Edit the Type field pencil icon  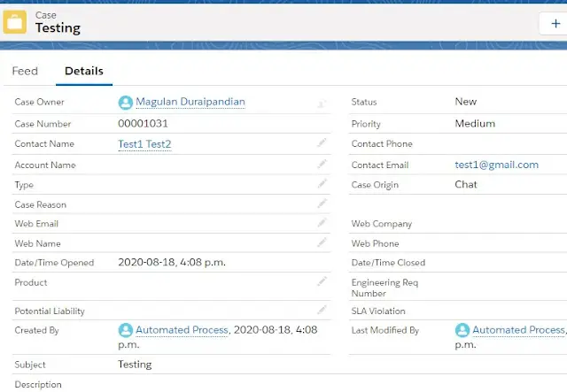coord(322,183)
